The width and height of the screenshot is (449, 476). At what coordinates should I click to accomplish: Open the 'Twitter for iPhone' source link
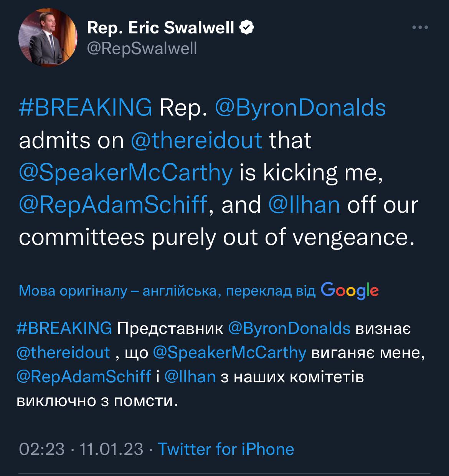coord(226,449)
